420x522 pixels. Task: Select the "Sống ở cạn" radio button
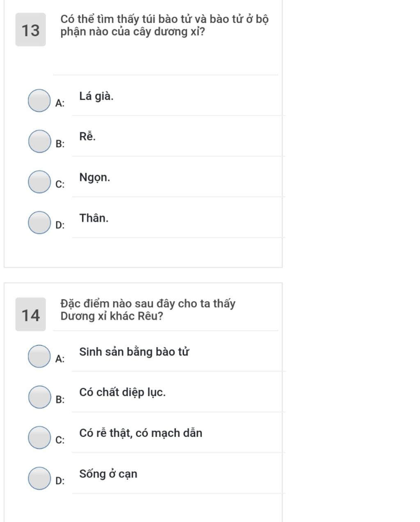39,478
